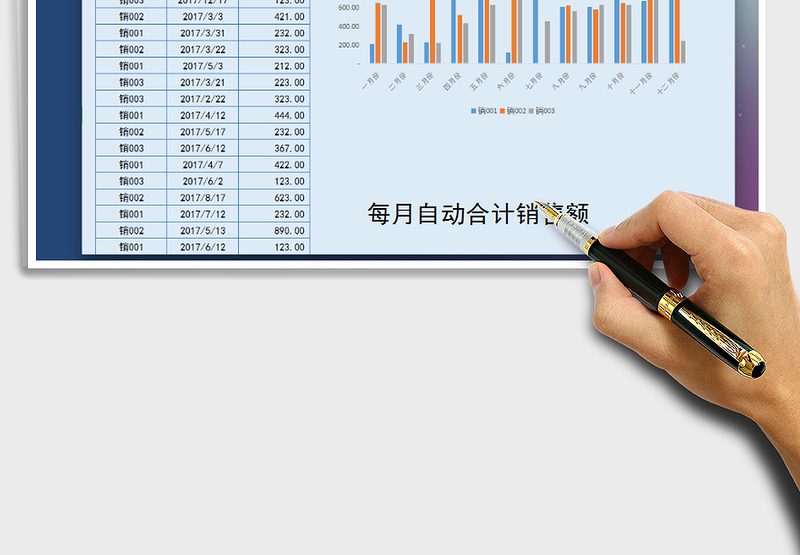Click the 一月份 axis label
The width and height of the screenshot is (800, 555).
coord(371,81)
